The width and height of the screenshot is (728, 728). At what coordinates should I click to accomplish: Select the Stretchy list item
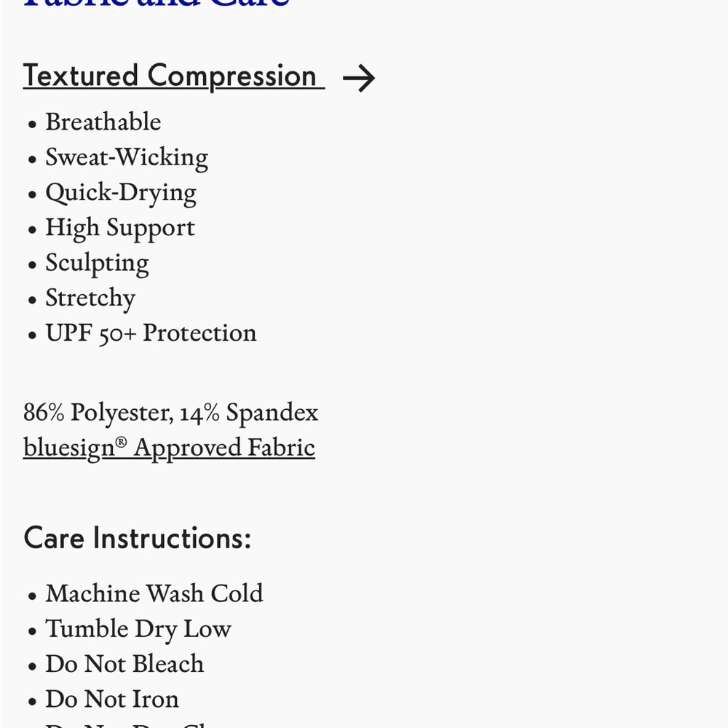[90, 298]
